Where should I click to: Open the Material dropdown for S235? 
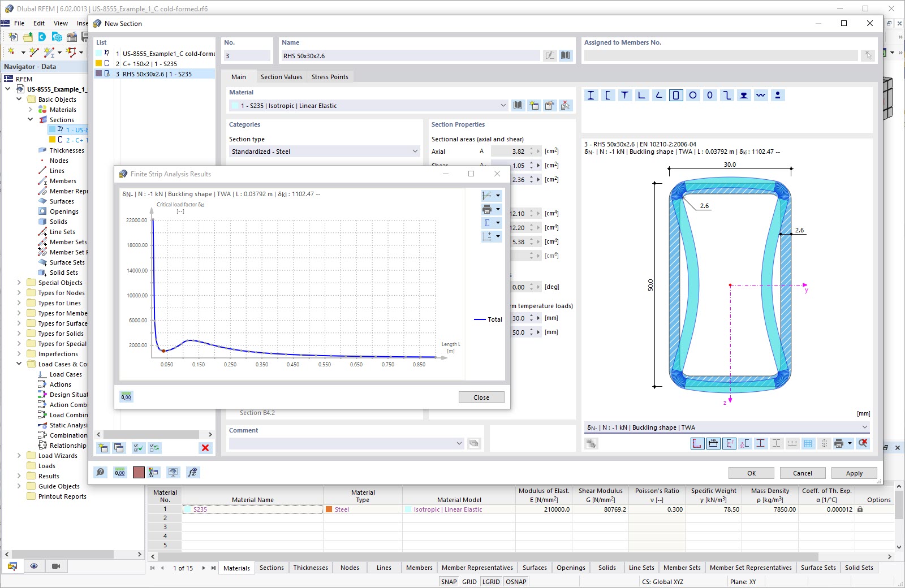[503, 106]
